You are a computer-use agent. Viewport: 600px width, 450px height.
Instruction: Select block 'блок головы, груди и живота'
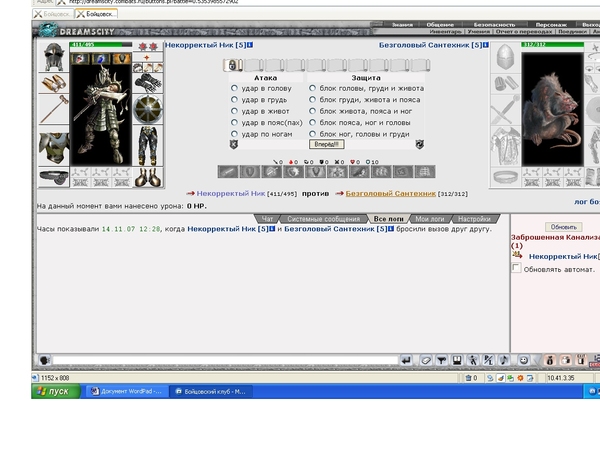[313, 88]
